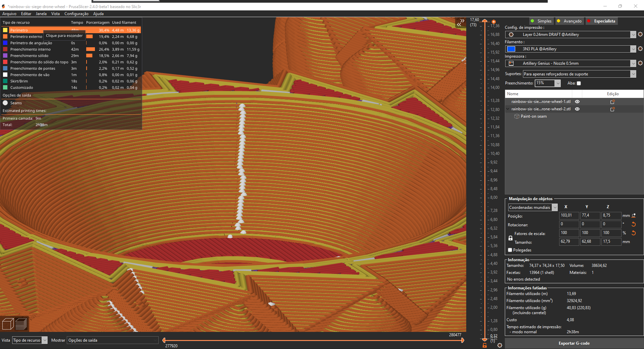The height and width of the screenshot is (349, 644).
Task: Select Avançado mode
Action: point(569,21)
